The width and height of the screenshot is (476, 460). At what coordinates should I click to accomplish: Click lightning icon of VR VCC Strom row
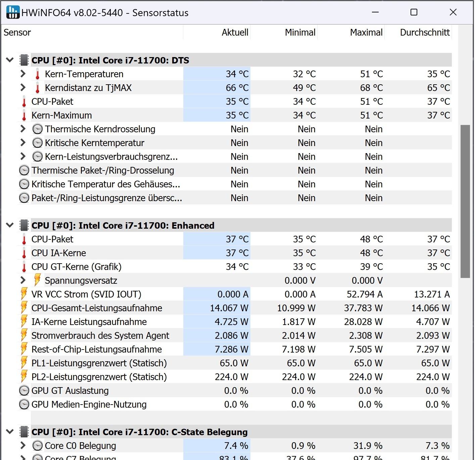(24, 294)
